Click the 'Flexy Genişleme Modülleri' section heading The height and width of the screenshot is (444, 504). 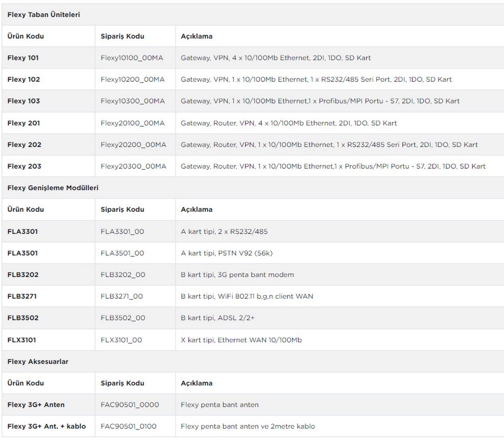(x=52, y=188)
